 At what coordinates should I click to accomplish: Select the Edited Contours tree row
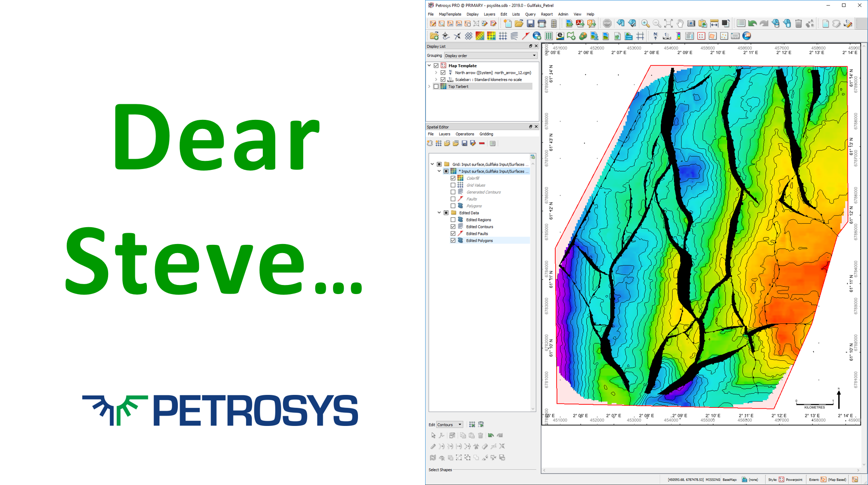pyautogui.click(x=489, y=227)
